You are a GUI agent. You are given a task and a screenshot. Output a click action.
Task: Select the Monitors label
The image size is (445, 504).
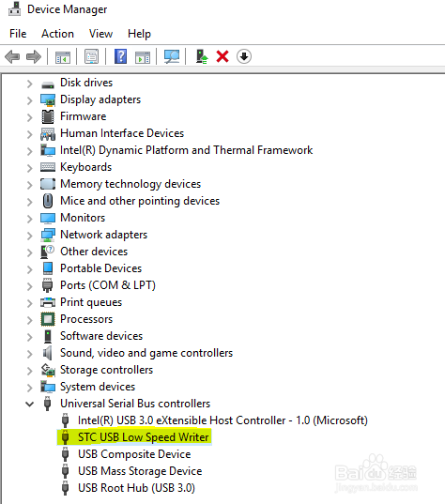pos(83,218)
